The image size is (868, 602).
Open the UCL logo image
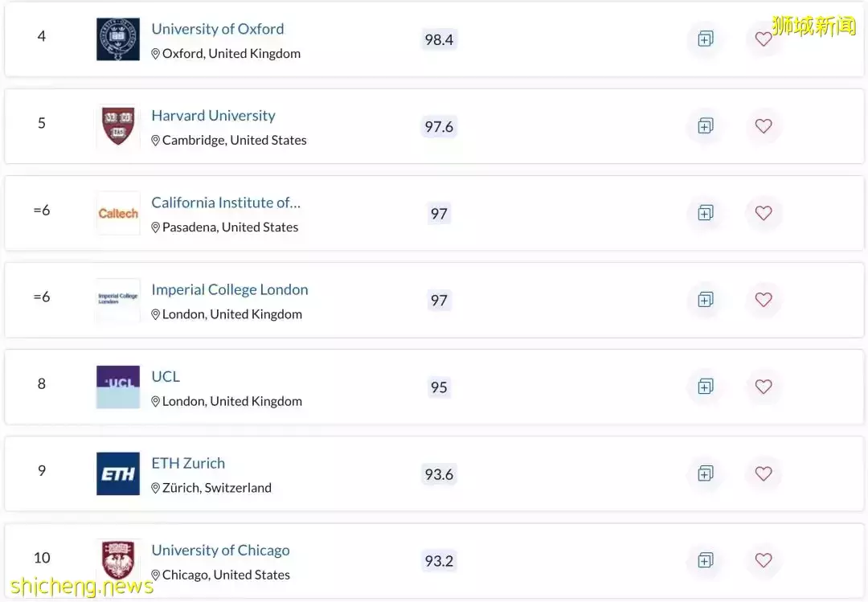tap(117, 387)
